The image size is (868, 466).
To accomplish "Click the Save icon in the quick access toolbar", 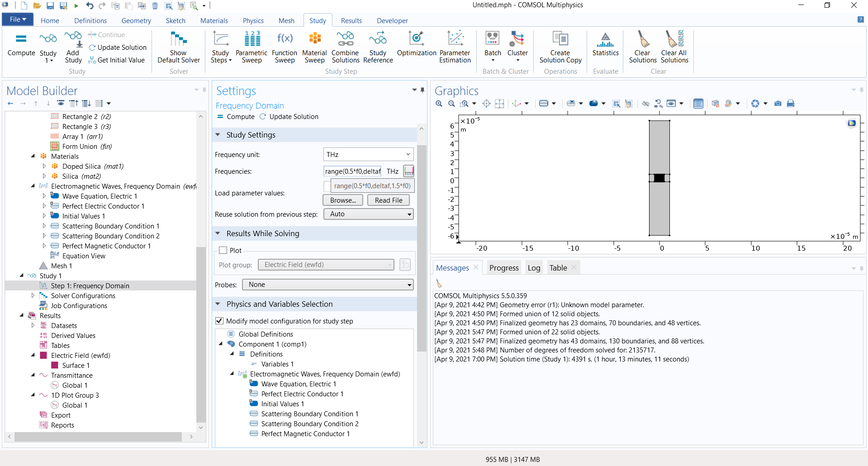I will (50, 5).
